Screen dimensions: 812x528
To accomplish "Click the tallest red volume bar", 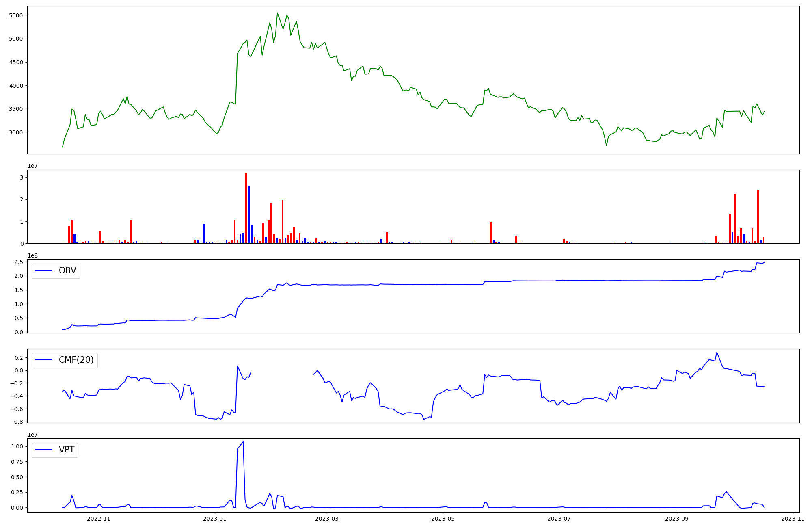I will [x=246, y=207].
